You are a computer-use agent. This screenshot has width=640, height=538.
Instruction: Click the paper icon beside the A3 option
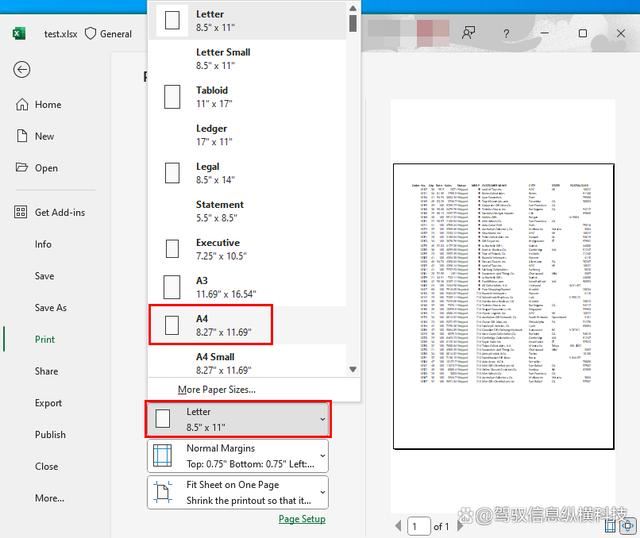coord(172,287)
